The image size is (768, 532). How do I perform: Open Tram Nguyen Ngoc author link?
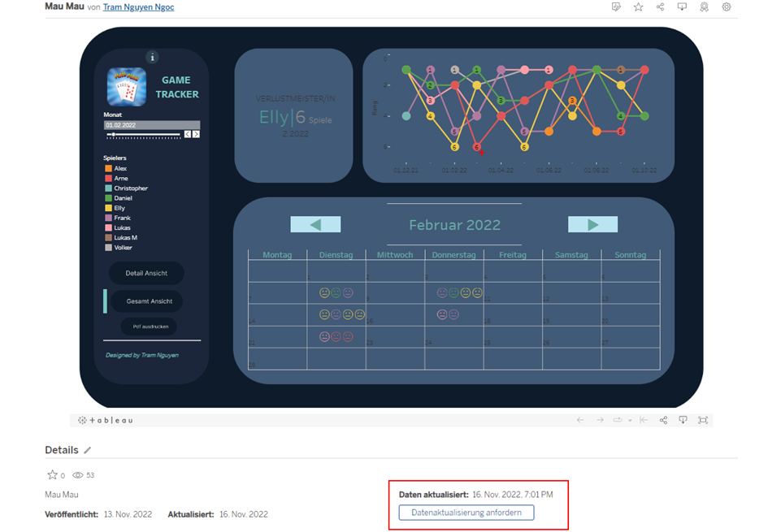[x=139, y=6]
